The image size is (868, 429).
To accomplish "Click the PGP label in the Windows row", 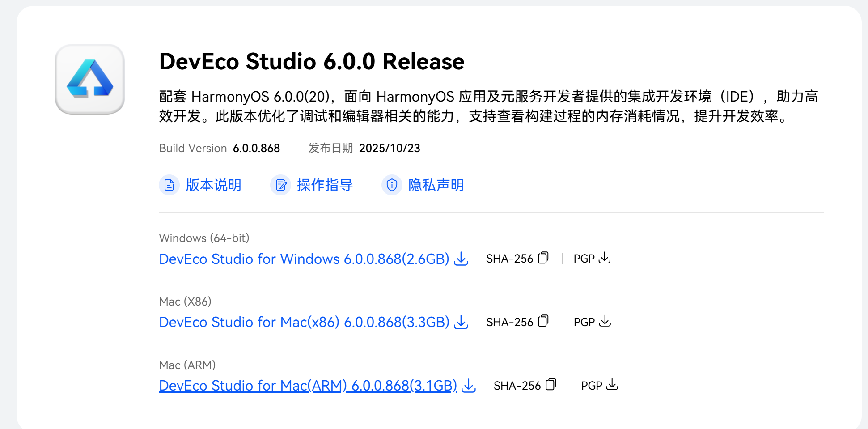I will tap(584, 259).
